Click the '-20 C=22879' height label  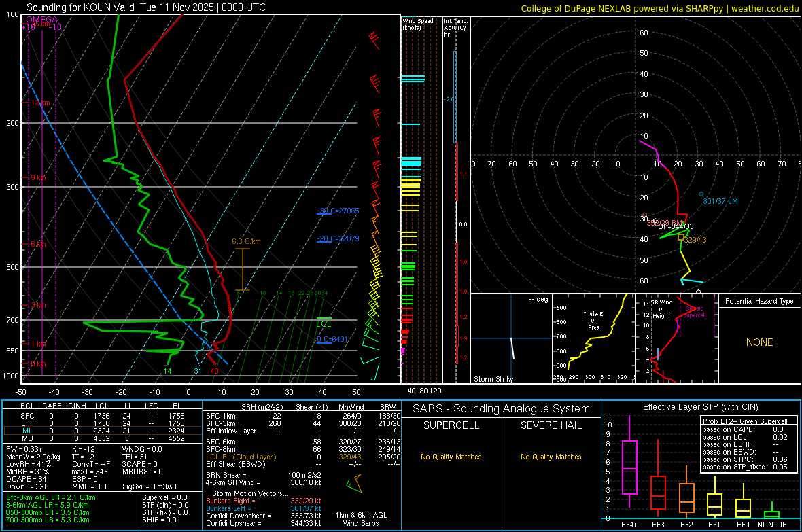tap(338, 239)
